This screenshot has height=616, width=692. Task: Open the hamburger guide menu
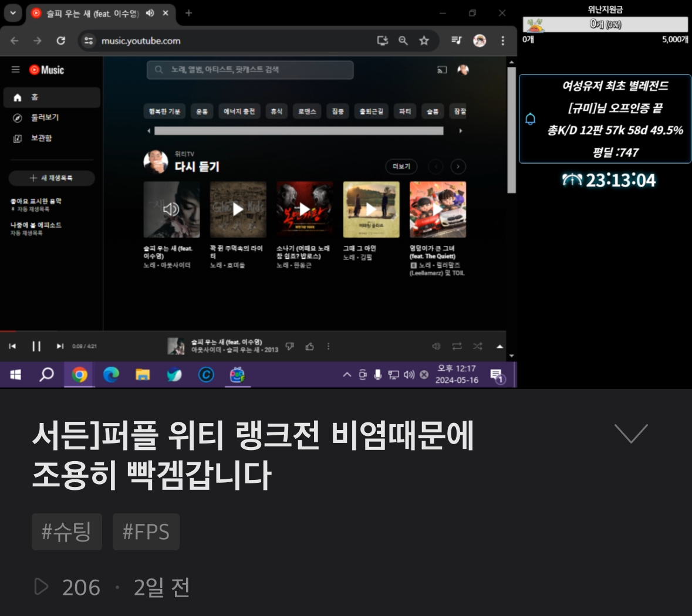16,70
